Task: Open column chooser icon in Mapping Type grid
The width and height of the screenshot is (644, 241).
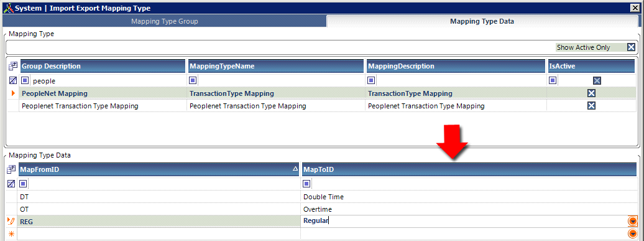Action: tap(12, 66)
